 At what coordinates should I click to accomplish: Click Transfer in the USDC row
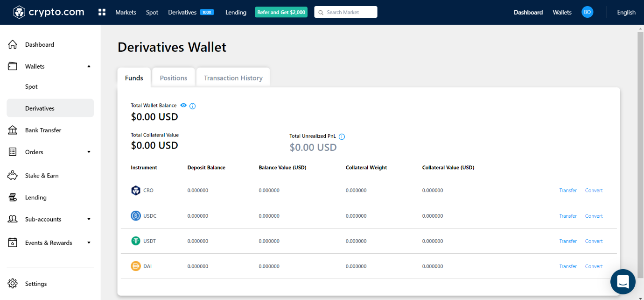click(x=568, y=216)
